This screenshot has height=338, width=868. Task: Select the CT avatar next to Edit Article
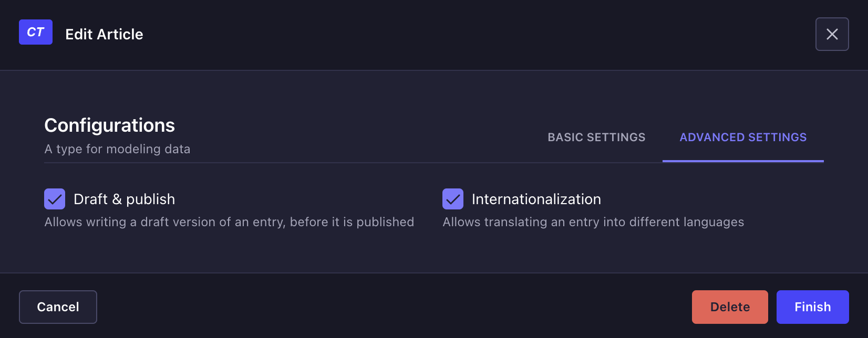(35, 32)
